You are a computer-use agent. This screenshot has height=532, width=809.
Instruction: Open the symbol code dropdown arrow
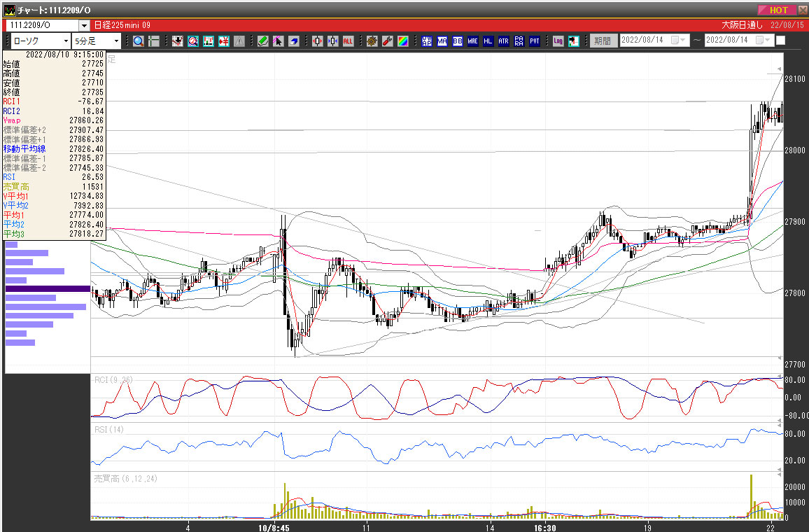pos(84,24)
